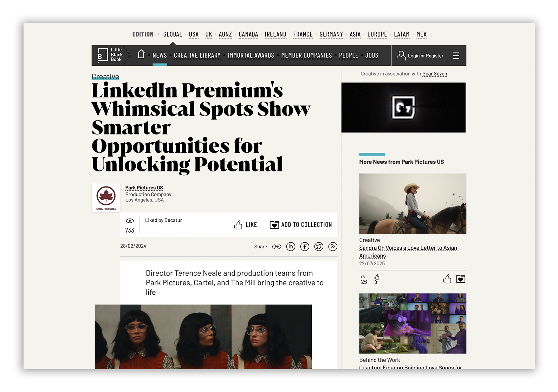The height and width of the screenshot is (392, 558).
Task: Select the USA edition
Action: click(194, 34)
